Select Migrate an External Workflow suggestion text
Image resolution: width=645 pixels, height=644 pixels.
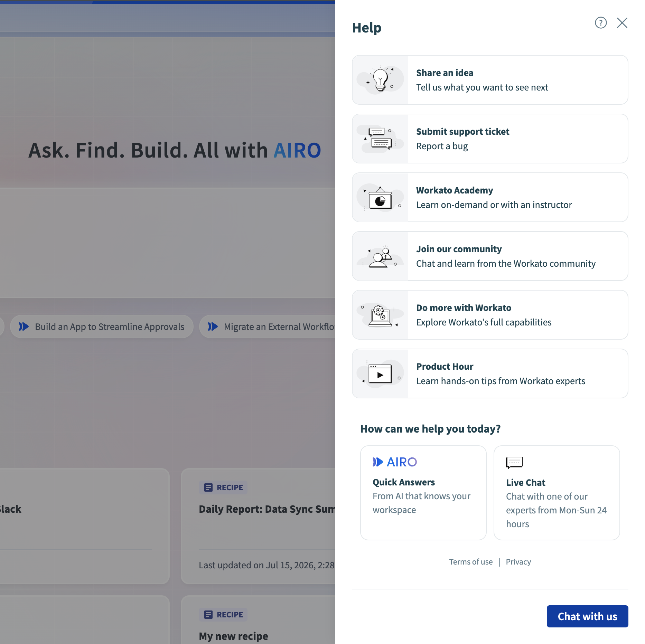(x=279, y=326)
